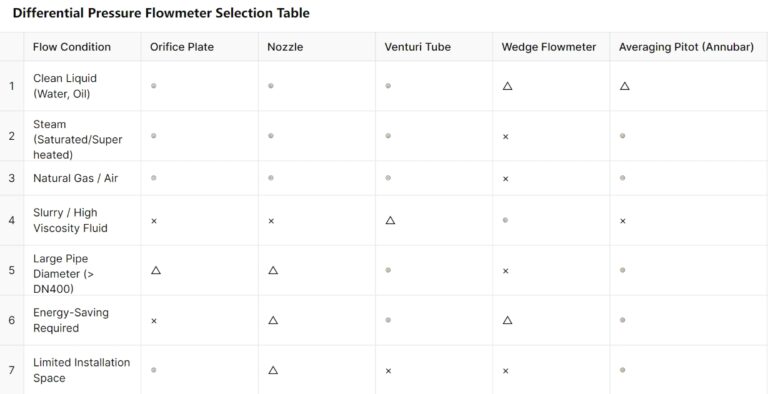The width and height of the screenshot is (768, 394).
Task: Click the Steam (Saturated/Superheated) cell
Action: point(82,136)
